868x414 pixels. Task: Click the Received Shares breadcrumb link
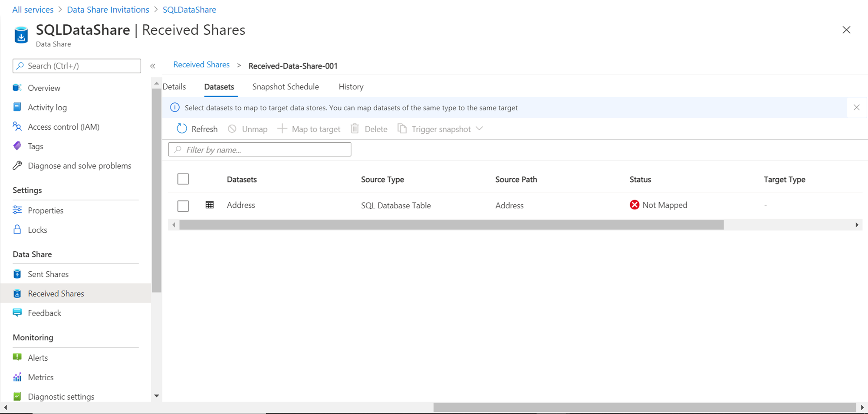click(201, 65)
